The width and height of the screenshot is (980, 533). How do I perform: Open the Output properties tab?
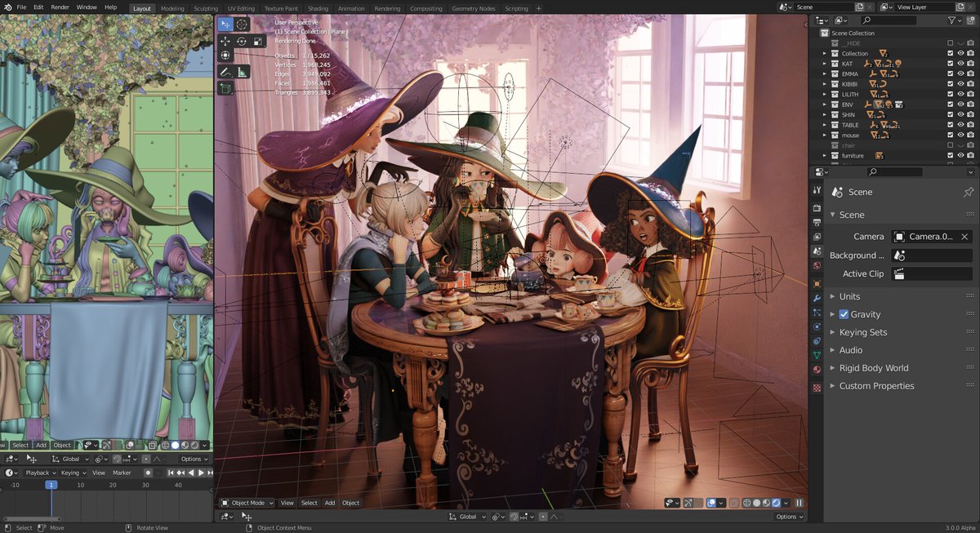tap(817, 222)
